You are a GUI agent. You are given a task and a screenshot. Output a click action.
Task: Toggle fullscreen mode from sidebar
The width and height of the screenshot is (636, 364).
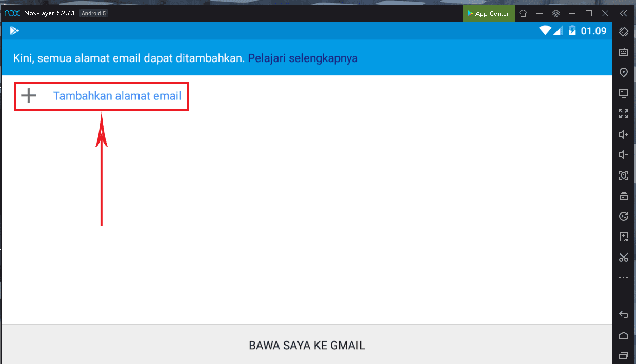pyautogui.click(x=624, y=114)
